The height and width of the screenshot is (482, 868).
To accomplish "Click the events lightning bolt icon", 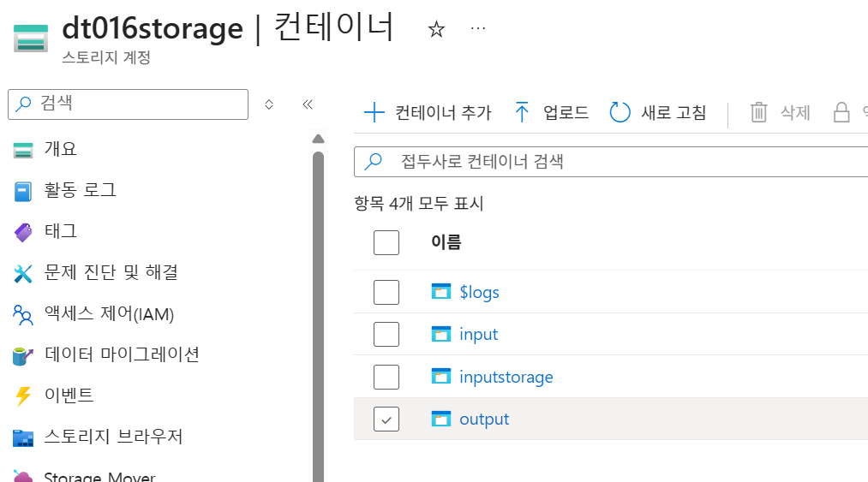I will coord(23,396).
